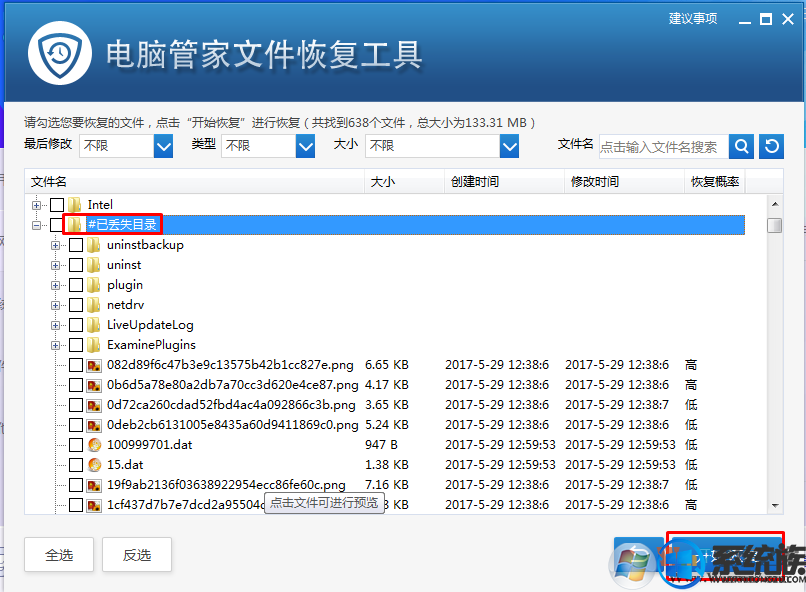Open the 最后修改 dropdown
Viewport: 806px width, 592px height.
163,146
